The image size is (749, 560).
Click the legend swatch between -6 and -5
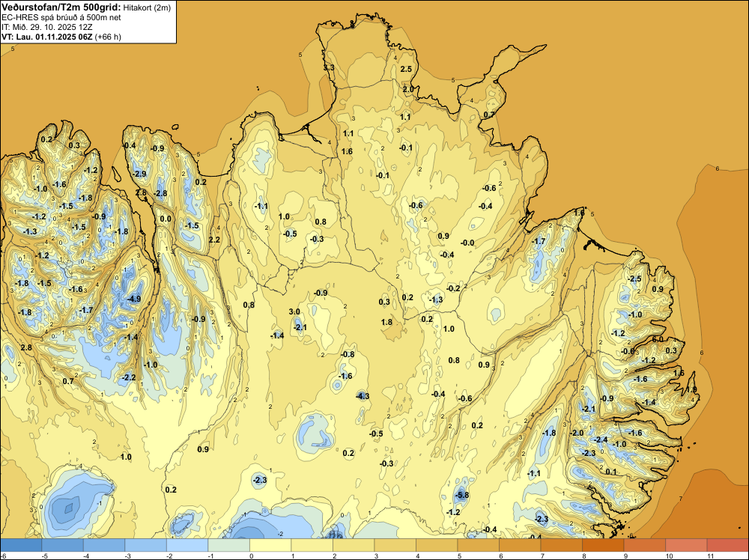(21, 545)
